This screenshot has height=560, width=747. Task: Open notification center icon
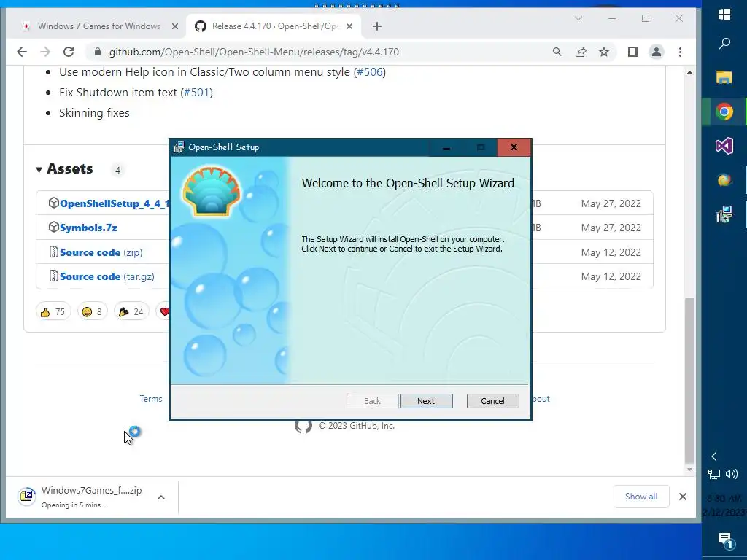[724, 540]
